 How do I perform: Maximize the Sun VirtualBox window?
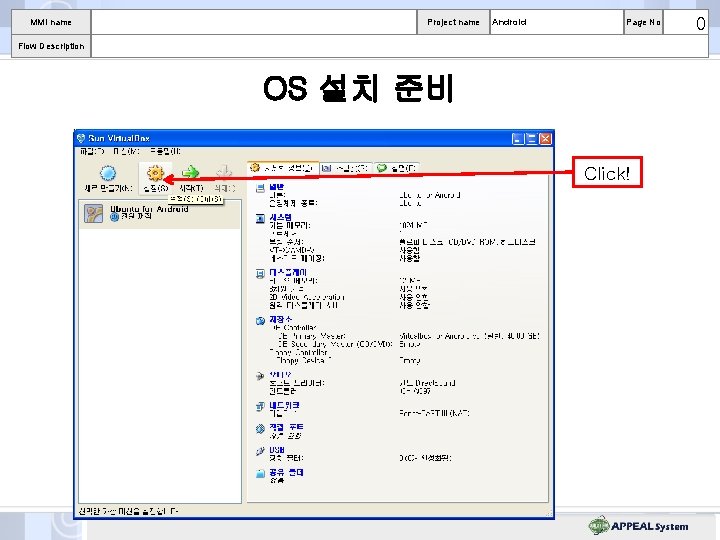tap(532, 139)
